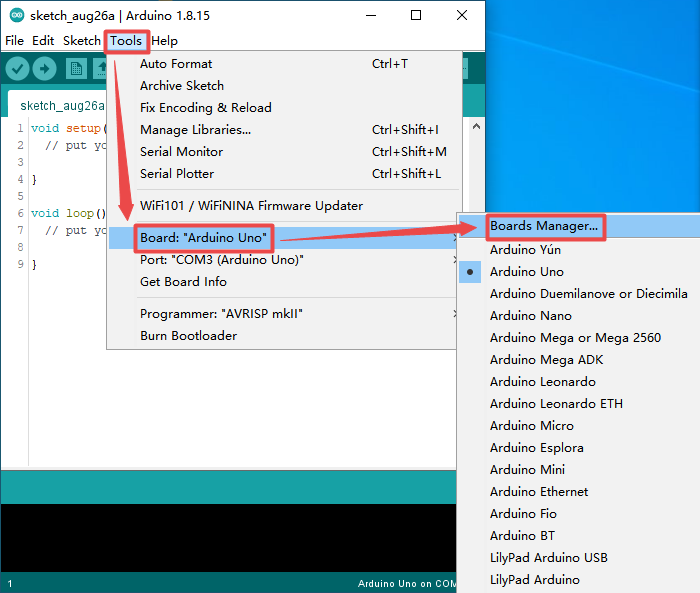The height and width of the screenshot is (593, 700).
Task: Choose Archive Sketch menu entry
Action: (x=283, y=86)
